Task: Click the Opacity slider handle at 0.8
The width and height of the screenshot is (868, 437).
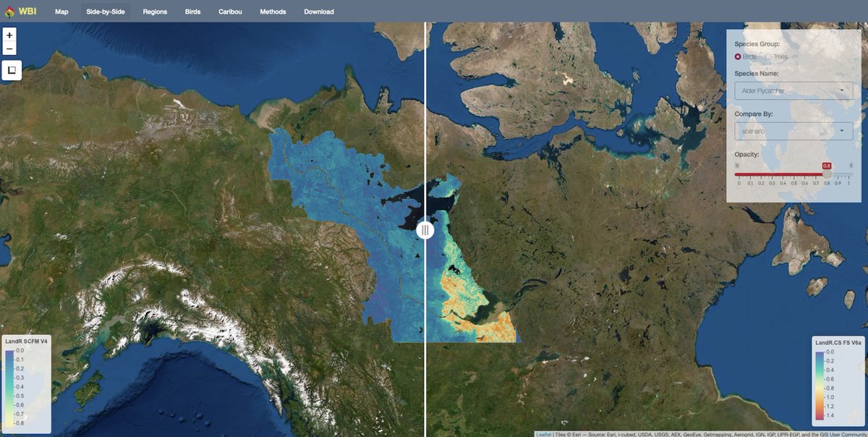Action: (827, 174)
